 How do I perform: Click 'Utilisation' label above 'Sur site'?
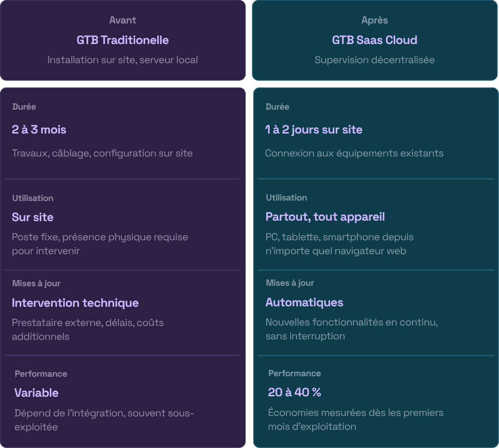[33, 198]
